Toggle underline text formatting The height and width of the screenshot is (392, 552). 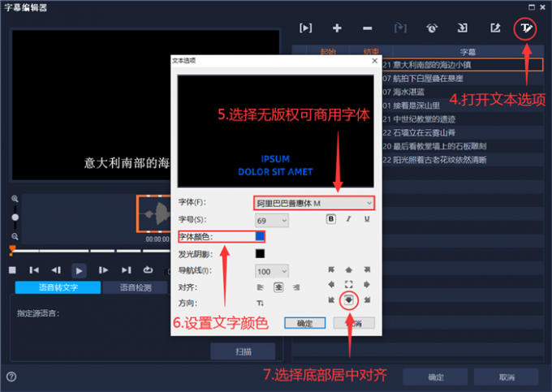point(367,219)
